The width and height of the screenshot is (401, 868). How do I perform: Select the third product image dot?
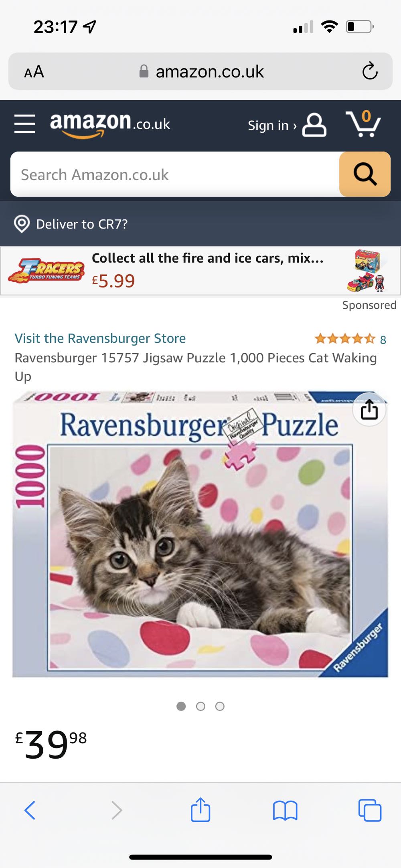[x=220, y=706]
